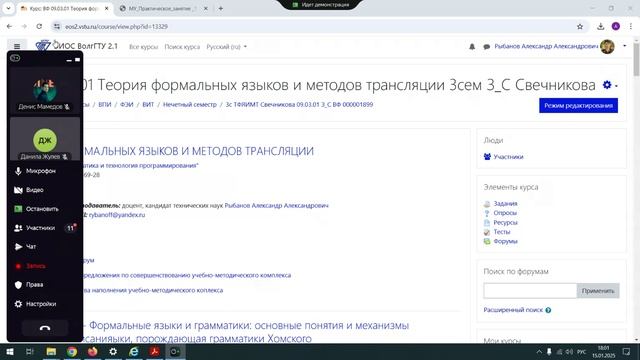Screen dimensions: 640x360
Task: Click the call panel top-left view icon
Action: coord(15,58)
